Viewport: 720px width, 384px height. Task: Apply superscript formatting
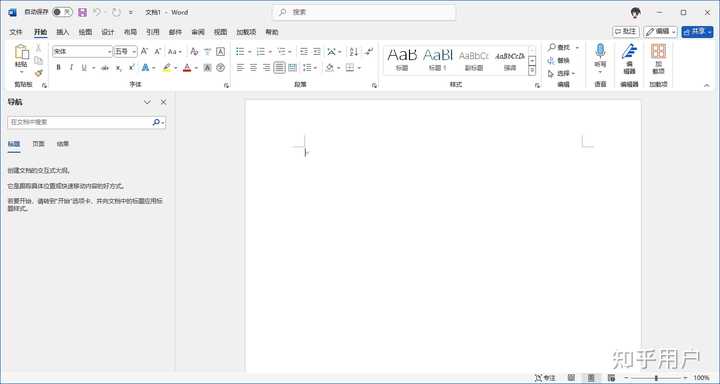point(131,68)
